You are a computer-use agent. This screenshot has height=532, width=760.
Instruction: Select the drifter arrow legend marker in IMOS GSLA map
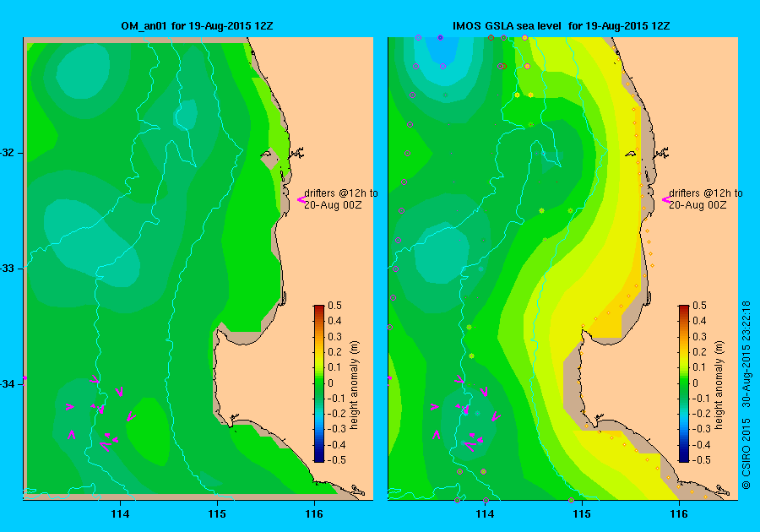tap(666, 199)
